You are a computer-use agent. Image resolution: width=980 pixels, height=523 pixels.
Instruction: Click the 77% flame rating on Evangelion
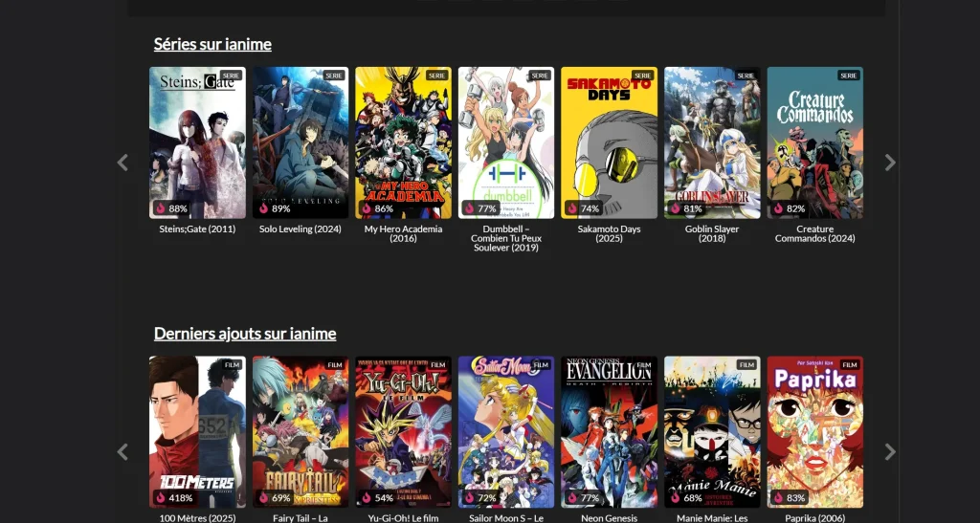[583, 497]
